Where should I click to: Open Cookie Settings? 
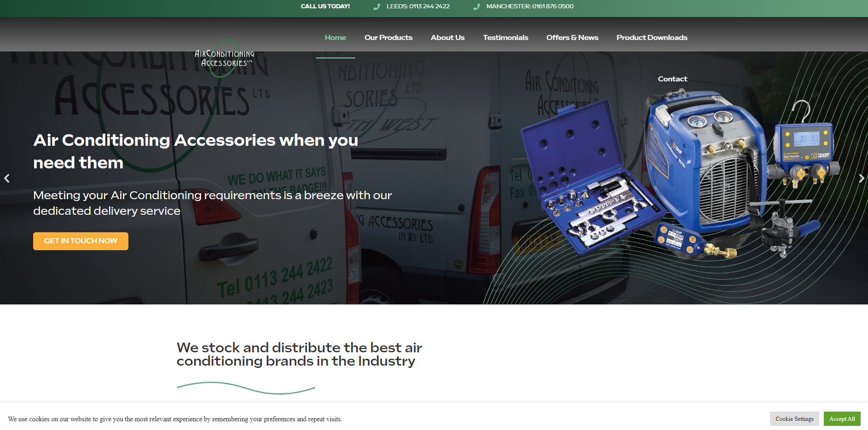click(794, 419)
